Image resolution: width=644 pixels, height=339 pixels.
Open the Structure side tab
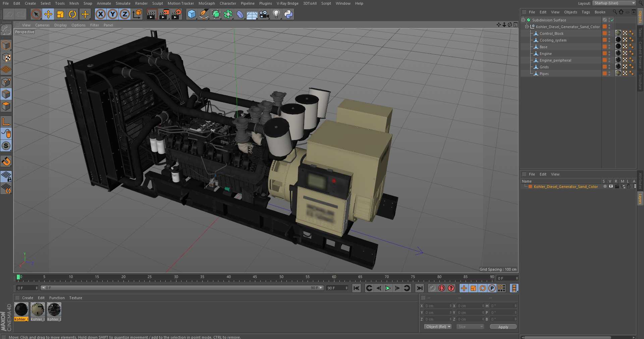pos(640,82)
